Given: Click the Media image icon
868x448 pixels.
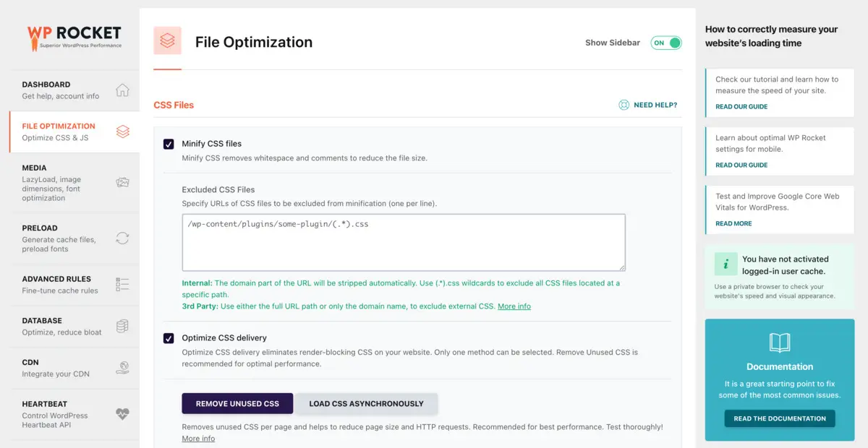Looking at the screenshot, I should (123, 183).
